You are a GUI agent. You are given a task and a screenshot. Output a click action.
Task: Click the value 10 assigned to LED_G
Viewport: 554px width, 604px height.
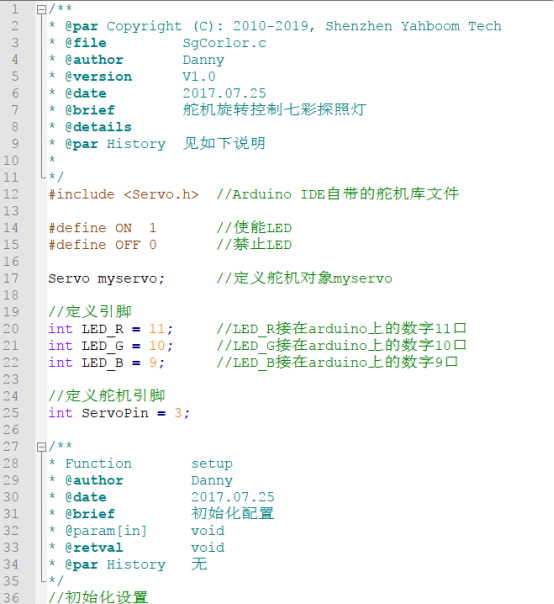157,346
